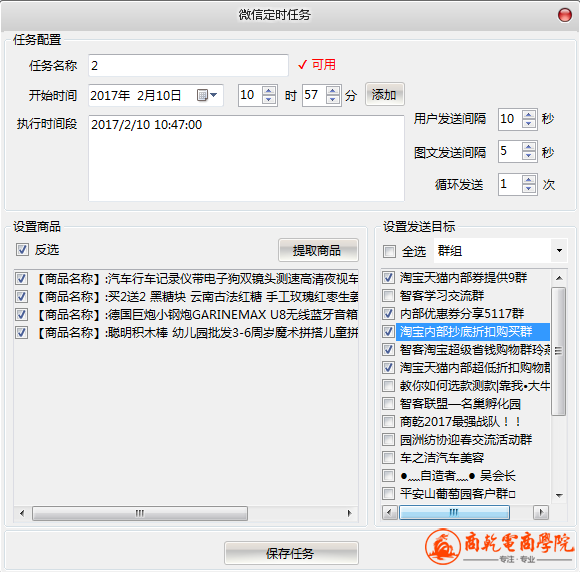Click group list scroll left arrow
Screen dimensions: 580x572
coord(390,512)
